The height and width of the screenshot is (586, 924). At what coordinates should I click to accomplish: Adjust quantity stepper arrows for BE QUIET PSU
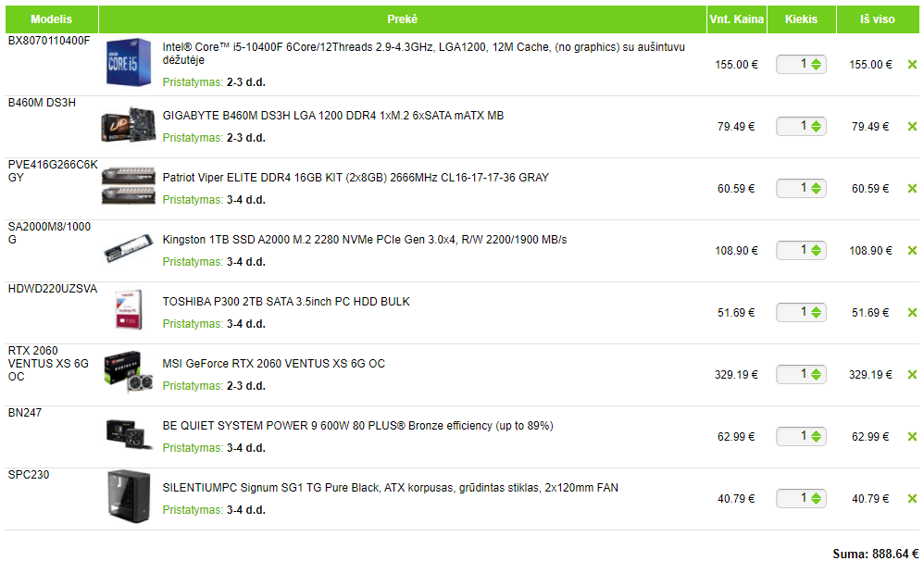pyautogui.click(x=817, y=436)
